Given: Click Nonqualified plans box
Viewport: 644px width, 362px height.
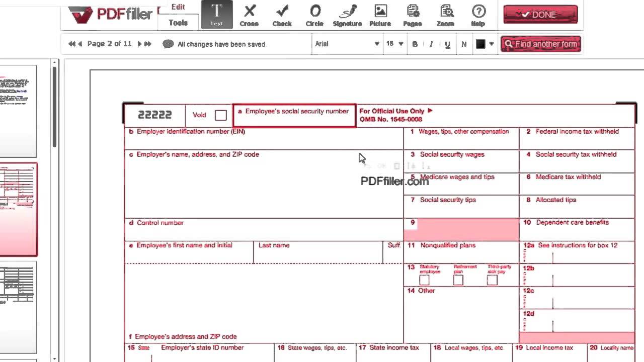Looking at the screenshot, I should tap(461, 252).
